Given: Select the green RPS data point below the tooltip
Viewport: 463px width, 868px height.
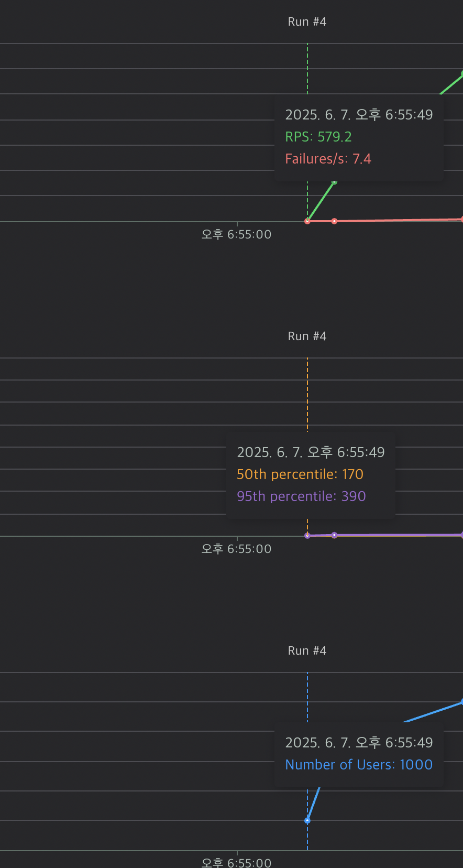Looking at the screenshot, I should tap(335, 182).
